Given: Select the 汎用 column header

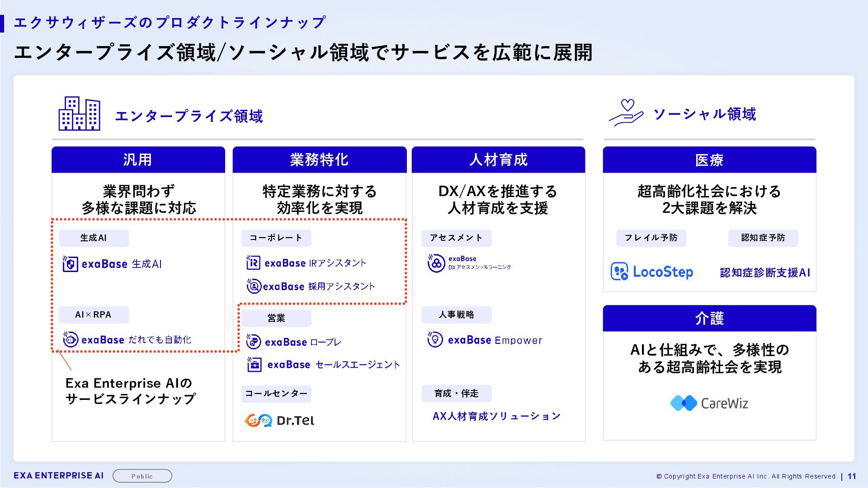Looking at the screenshot, I should pyautogui.click(x=138, y=160).
